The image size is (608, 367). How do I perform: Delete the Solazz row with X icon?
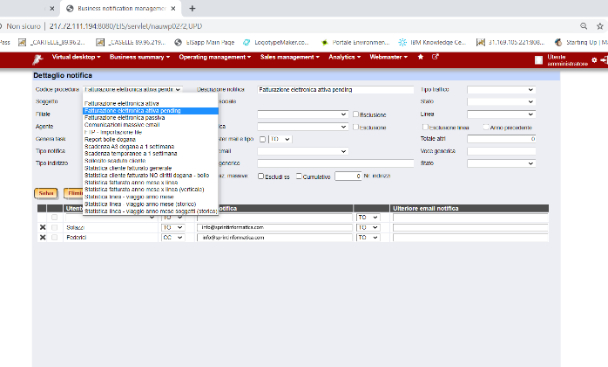point(43,227)
